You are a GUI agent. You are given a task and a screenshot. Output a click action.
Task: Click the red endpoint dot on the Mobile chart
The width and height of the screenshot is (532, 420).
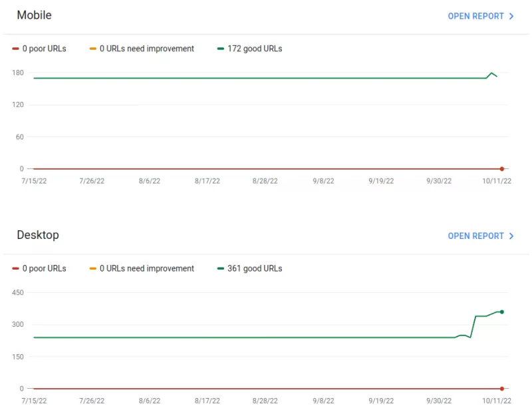pos(501,169)
